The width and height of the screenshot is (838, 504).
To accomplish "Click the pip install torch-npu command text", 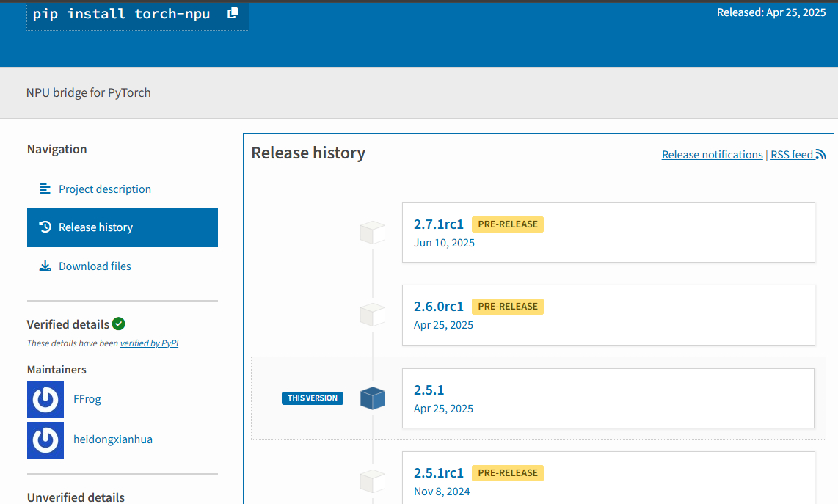I will (x=121, y=14).
